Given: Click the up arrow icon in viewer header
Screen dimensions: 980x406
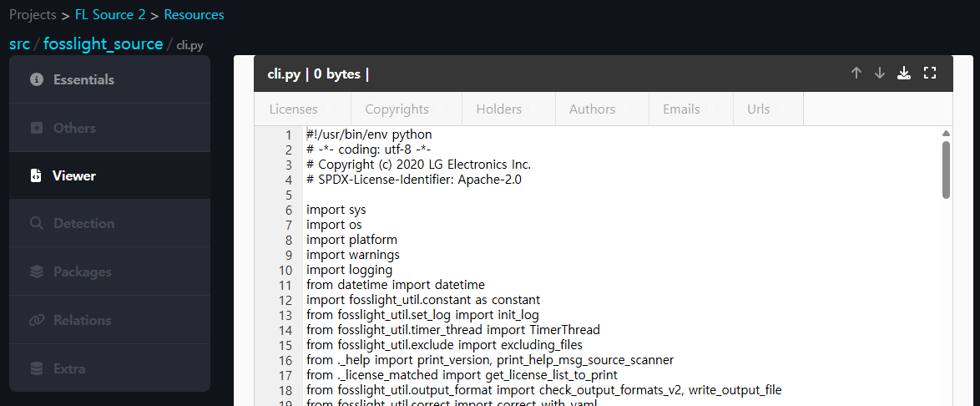Looking at the screenshot, I should pyautogui.click(x=856, y=74).
